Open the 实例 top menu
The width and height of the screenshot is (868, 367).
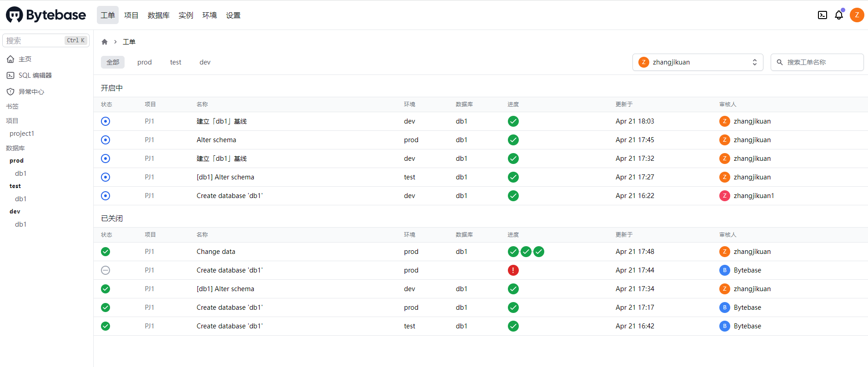click(x=186, y=15)
